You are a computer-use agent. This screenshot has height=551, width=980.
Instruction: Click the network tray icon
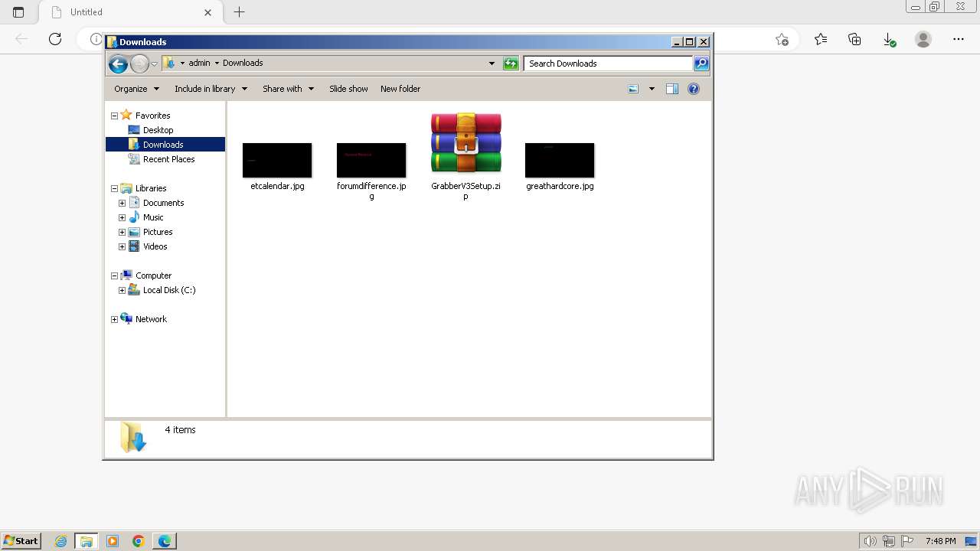tap(889, 541)
